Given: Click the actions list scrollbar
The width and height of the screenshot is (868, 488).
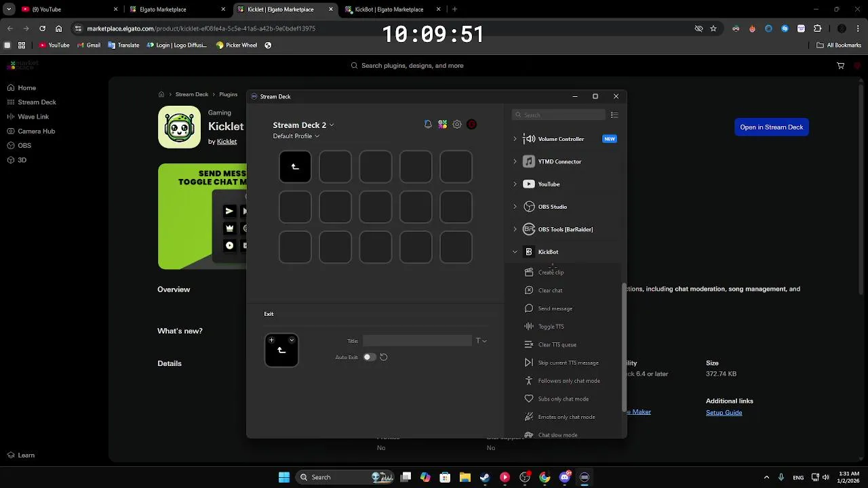Looking at the screenshot, I should click(624, 348).
